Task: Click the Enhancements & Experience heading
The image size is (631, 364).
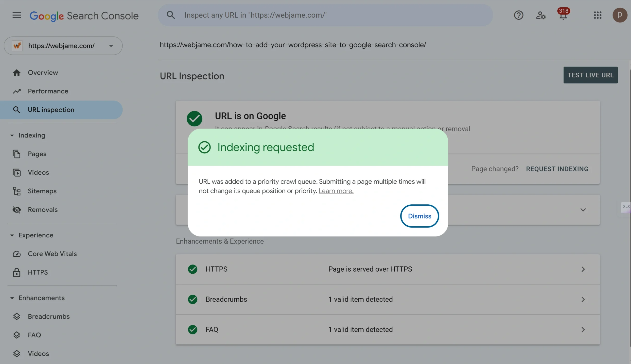Action: (x=220, y=241)
